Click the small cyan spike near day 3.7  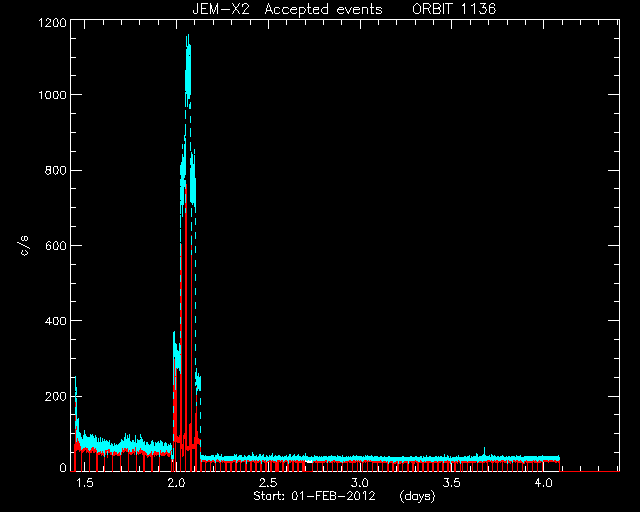(484, 451)
